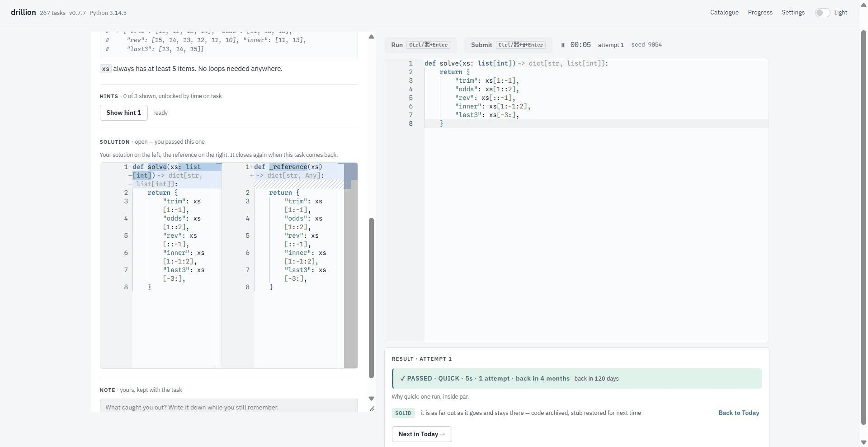Click the "back in 120 days" text
Viewport: 868px width, 447px height.
(x=596, y=378)
